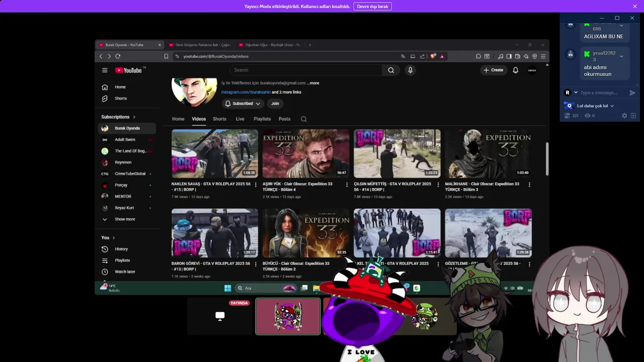Viewport: 644px width, 362px height.
Task: Click Devre dışı bırak button
Action: tap(372, 7)
